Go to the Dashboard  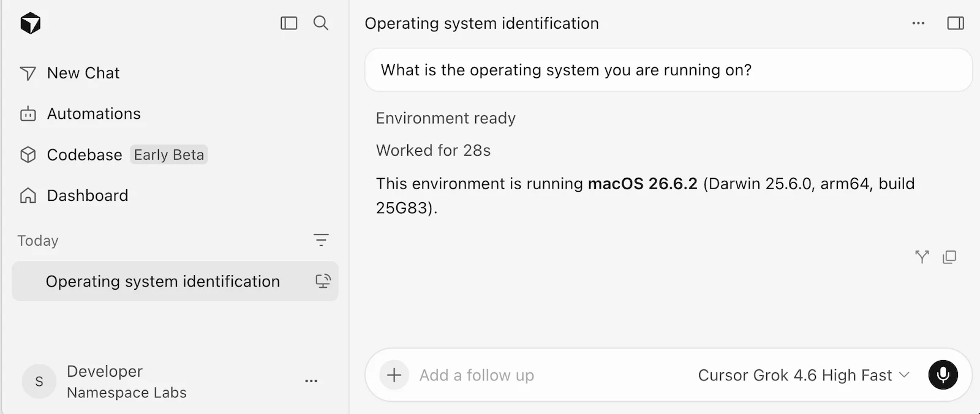click(x=88, y=195)
